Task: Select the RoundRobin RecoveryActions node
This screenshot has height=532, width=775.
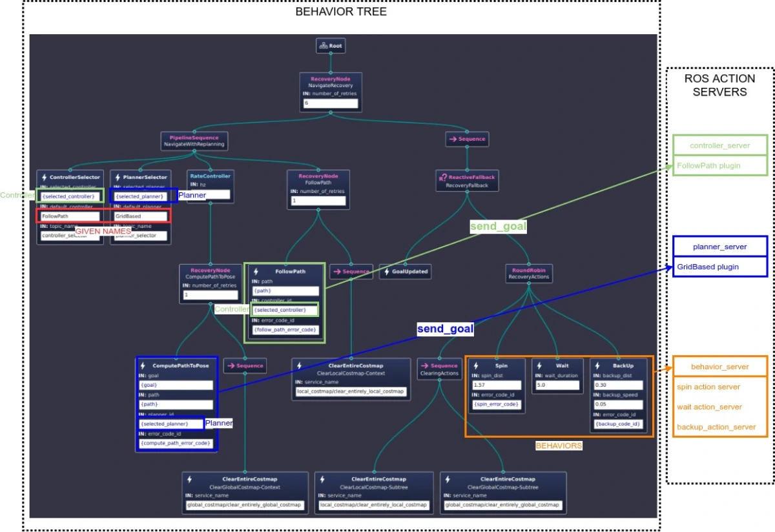Action: point(528,274)
